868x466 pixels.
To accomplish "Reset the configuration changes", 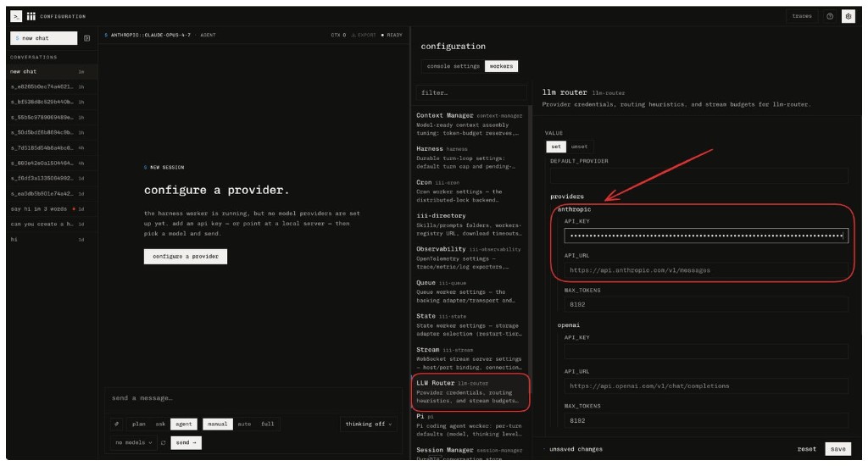I will tap(807, 449).
